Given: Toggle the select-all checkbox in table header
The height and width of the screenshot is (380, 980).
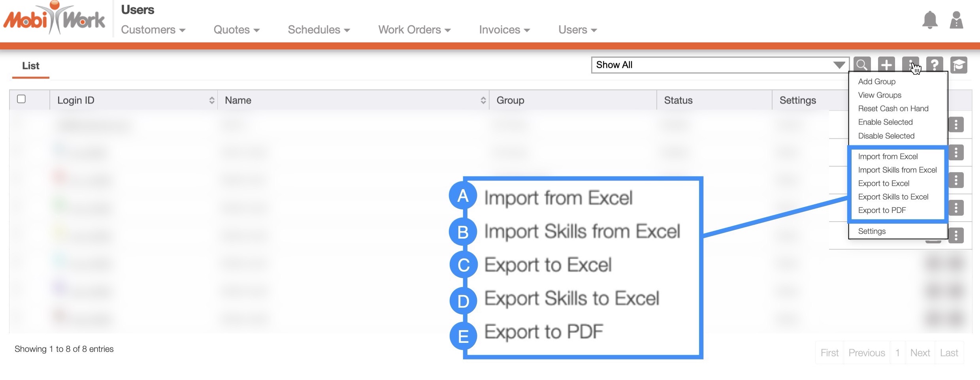Looking at the screenshot, I should (21, 99).
